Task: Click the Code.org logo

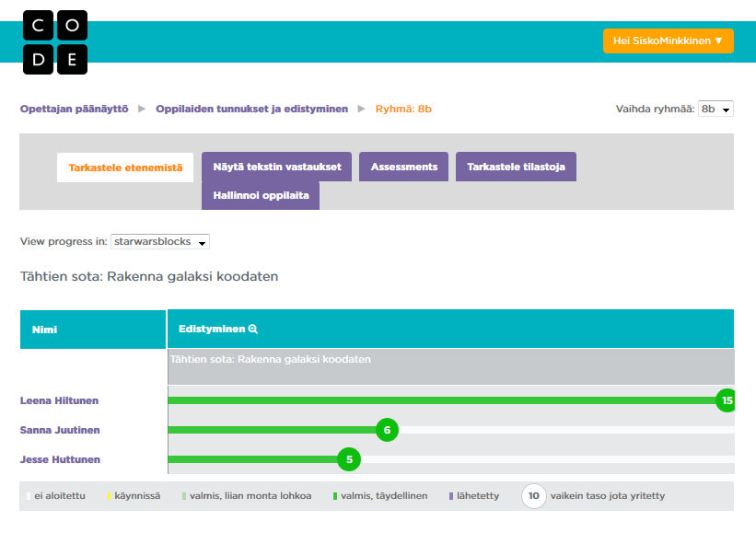Action: (55, 42)
